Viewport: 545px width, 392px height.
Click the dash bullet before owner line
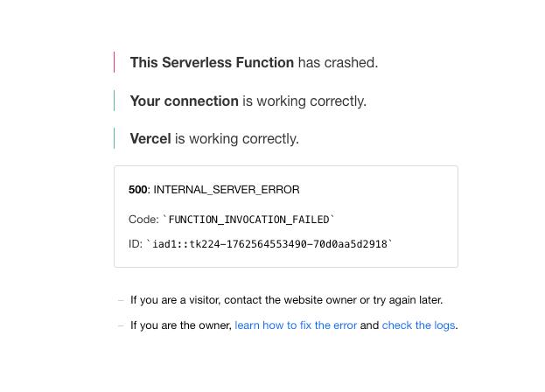[121, 325]
